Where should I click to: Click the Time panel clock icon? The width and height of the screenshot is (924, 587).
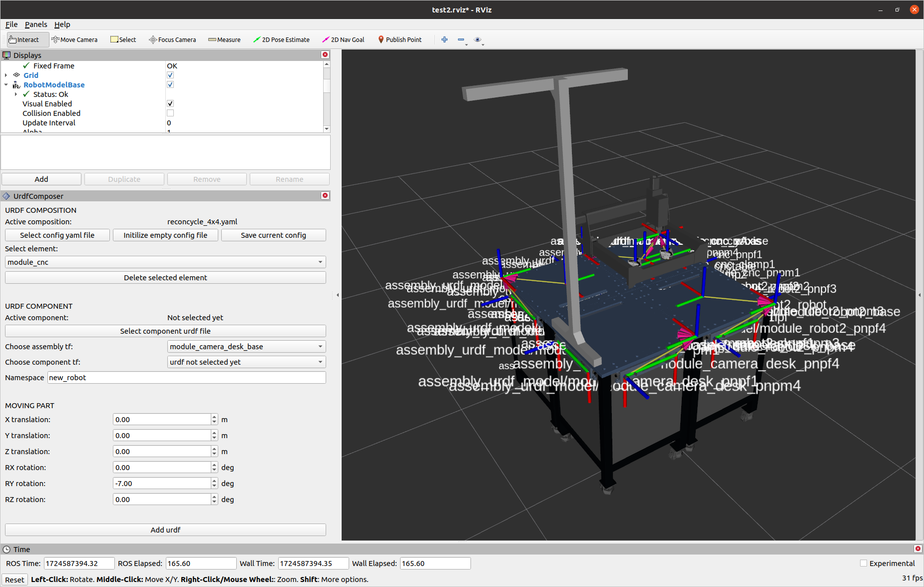click(x=6, y=549)
